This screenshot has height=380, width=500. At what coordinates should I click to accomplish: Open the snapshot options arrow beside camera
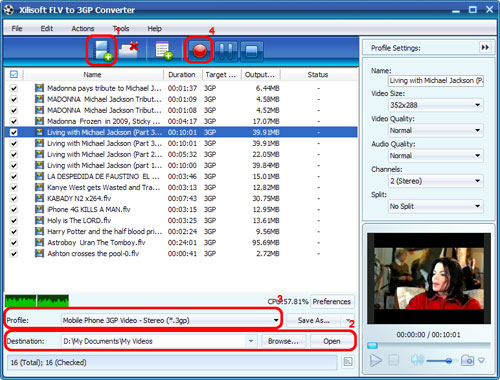pyautogui.click(x=481, y=360)
